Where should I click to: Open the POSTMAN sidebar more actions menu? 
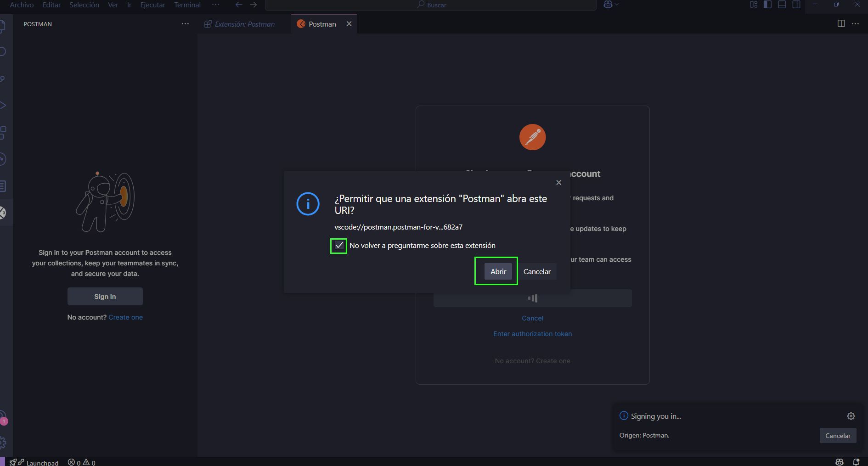185,23
